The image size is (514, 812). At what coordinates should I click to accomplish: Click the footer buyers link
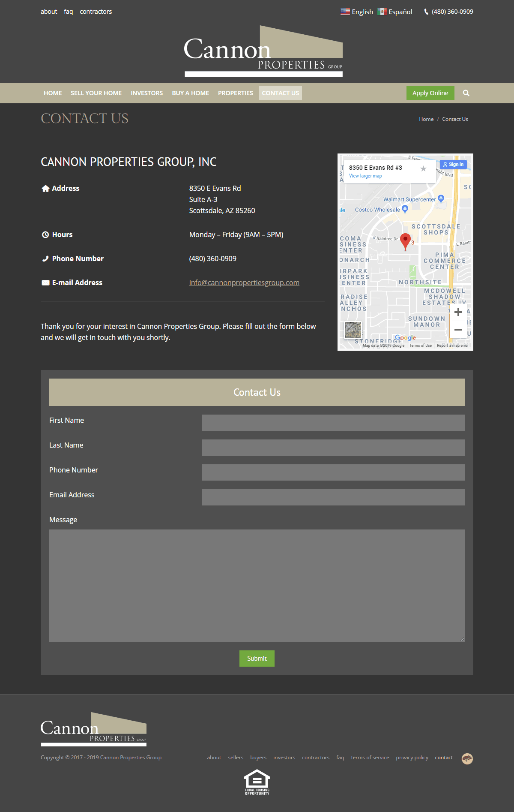(x=258, y=758)
